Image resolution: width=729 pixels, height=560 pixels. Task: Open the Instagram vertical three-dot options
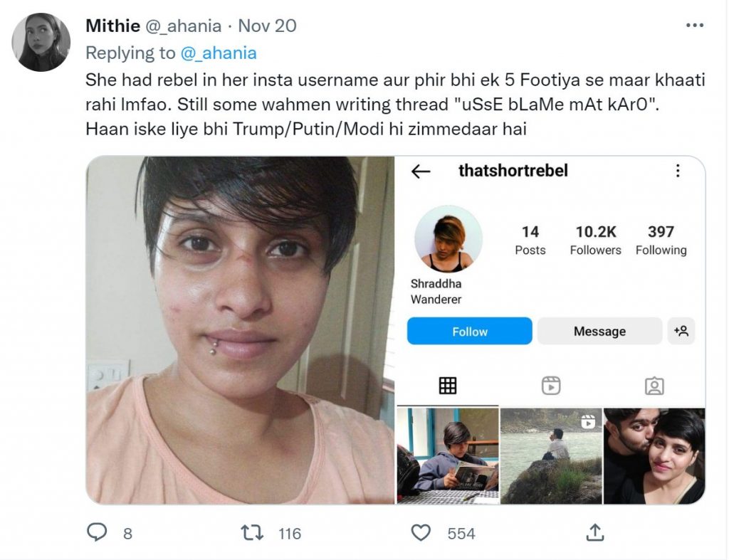point(678,171)
